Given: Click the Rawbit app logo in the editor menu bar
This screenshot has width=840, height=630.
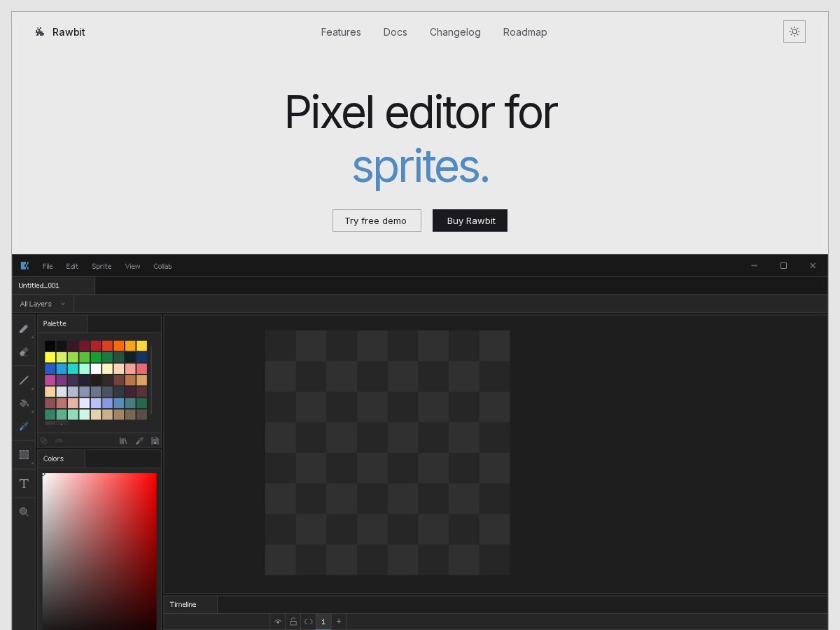Looking at the screenshot, I should 24,265.
